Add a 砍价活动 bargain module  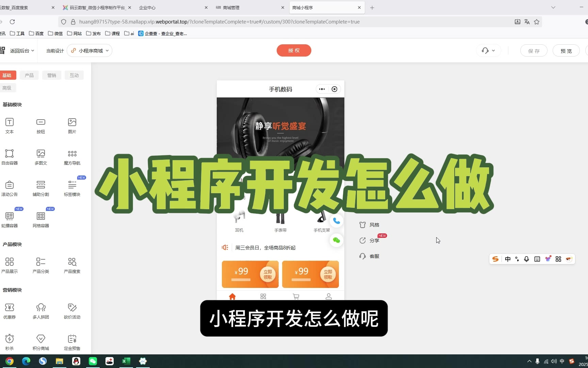click(x=72, y=311)
